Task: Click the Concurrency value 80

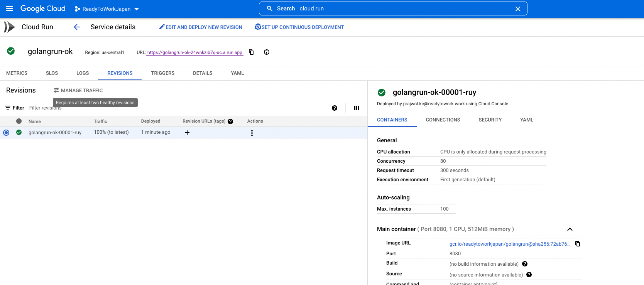Action: coord(443,161)
